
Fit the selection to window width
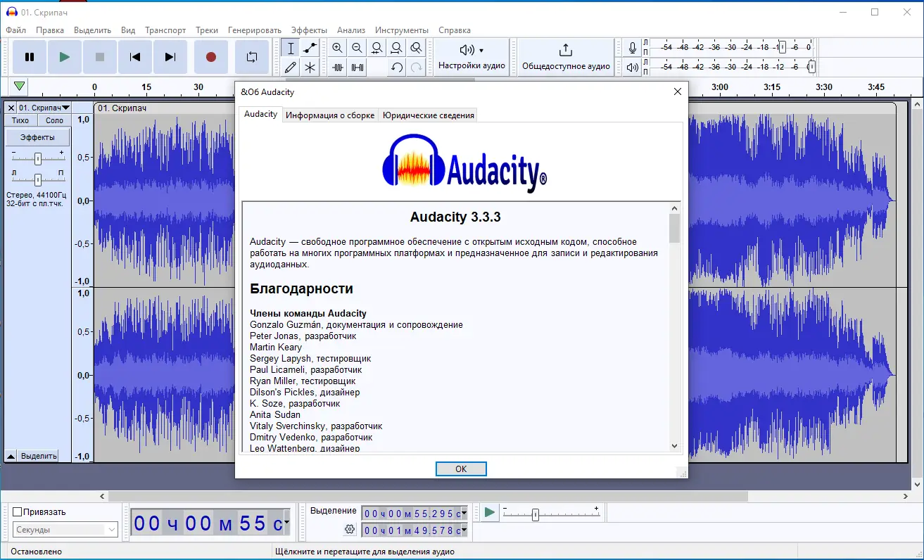pyautogui.click(x=377, y=48)
